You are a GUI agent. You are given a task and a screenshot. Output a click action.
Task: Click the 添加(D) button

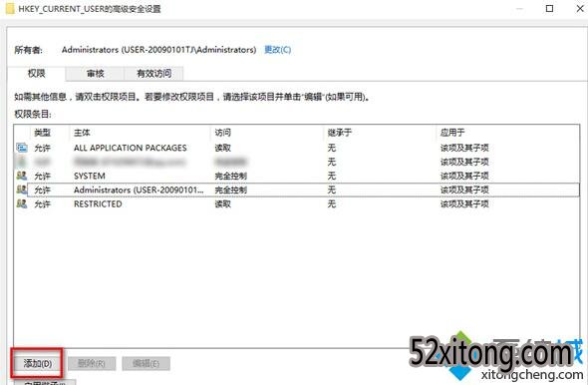click(x=37, y=363)
